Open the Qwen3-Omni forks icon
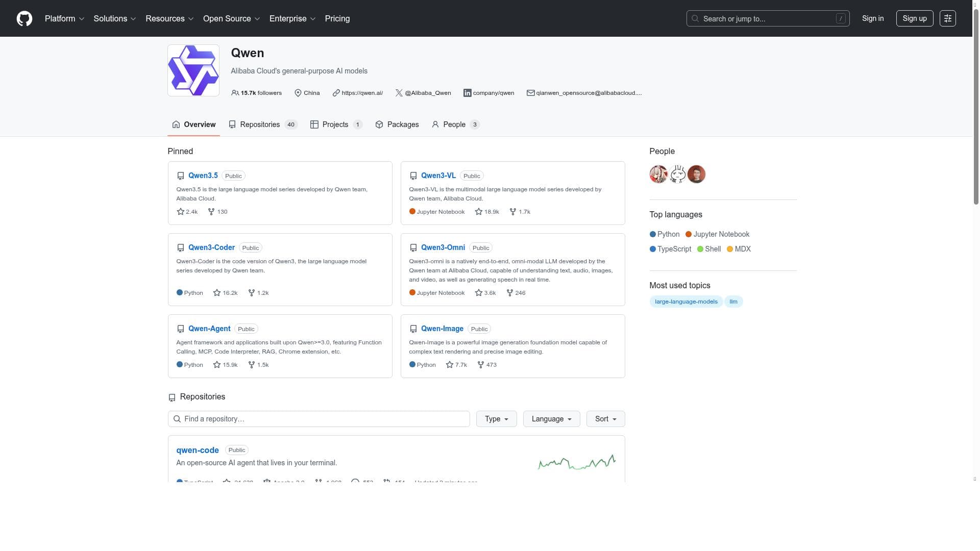The width and height of the screenshot is (980, 551). [x=509, y=293]
